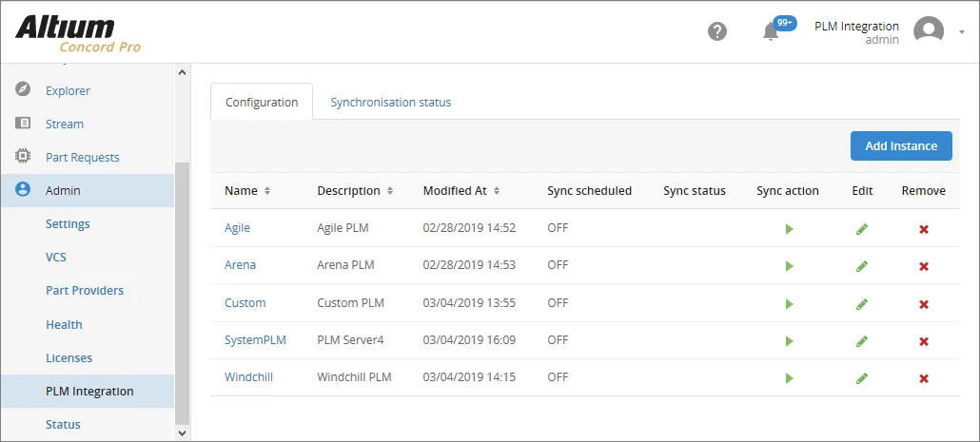The width and height of the screenshot is (980, 442).
Task: Edit the SystemPLM instance pencil icon
Action: click(x=862, y=341)
